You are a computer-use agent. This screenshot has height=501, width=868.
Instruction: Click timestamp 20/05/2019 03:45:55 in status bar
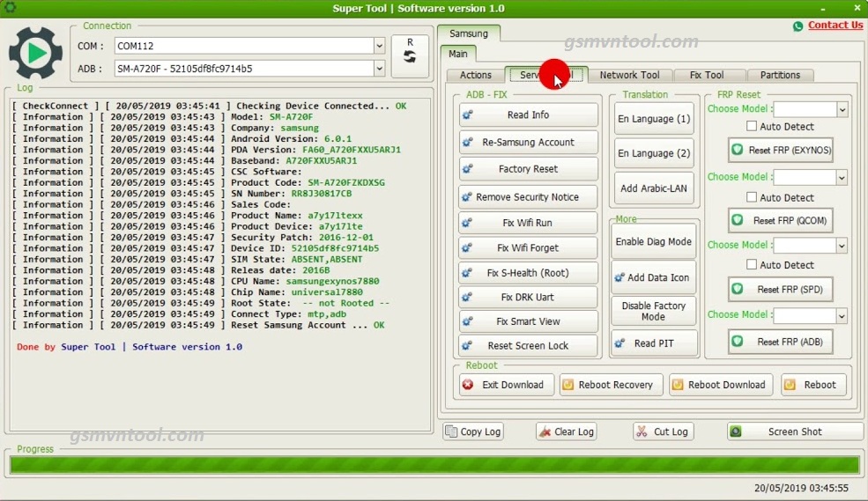click(801, 489)
